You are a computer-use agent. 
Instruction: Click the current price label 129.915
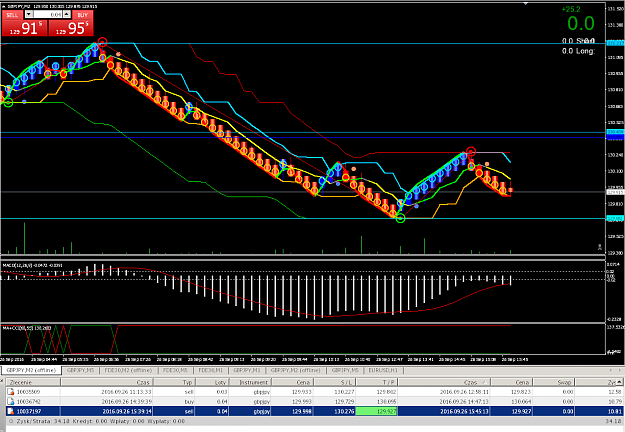(x=615, y=192)
